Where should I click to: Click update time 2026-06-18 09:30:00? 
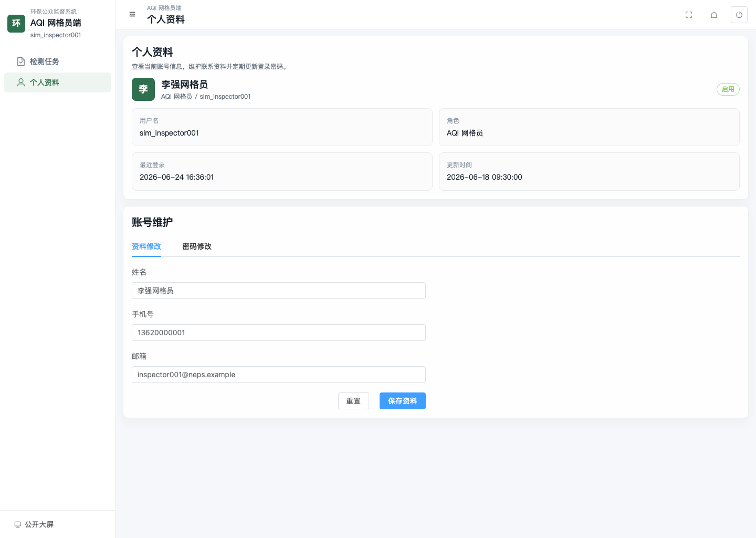(485, 177)
